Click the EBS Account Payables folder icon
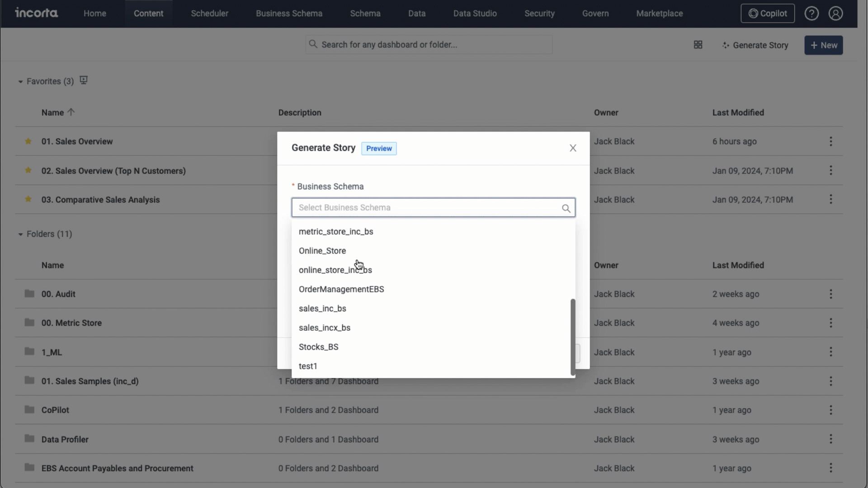This screenshot has width=868, height=488. [29, 468]
